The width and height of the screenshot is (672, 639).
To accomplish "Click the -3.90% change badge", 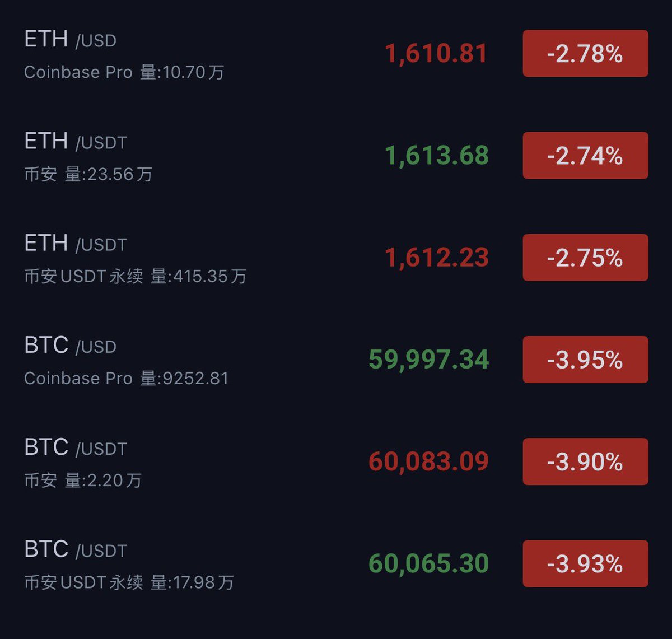I will pos(585,461).
